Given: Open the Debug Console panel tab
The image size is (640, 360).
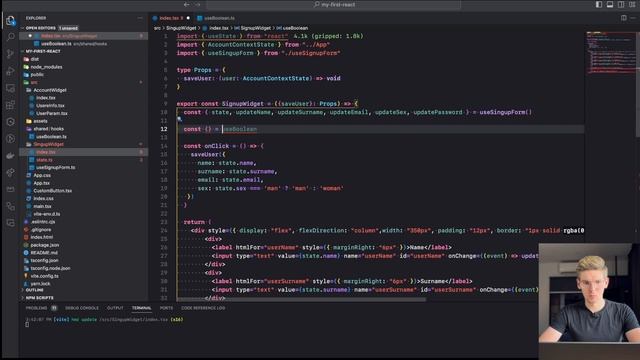Looking at the screenshot, I should 82,308.
